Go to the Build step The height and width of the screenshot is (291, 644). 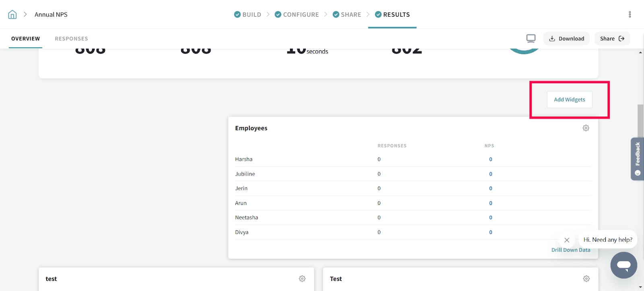(x=248, y=14)
